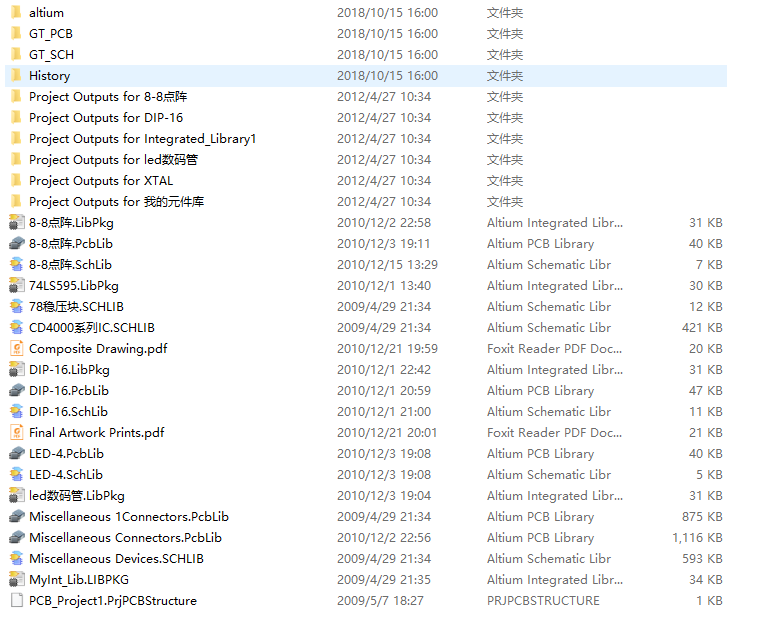Select the GT_SCH folder name
This screenshot has width=757, height=620.
[51, 55]
